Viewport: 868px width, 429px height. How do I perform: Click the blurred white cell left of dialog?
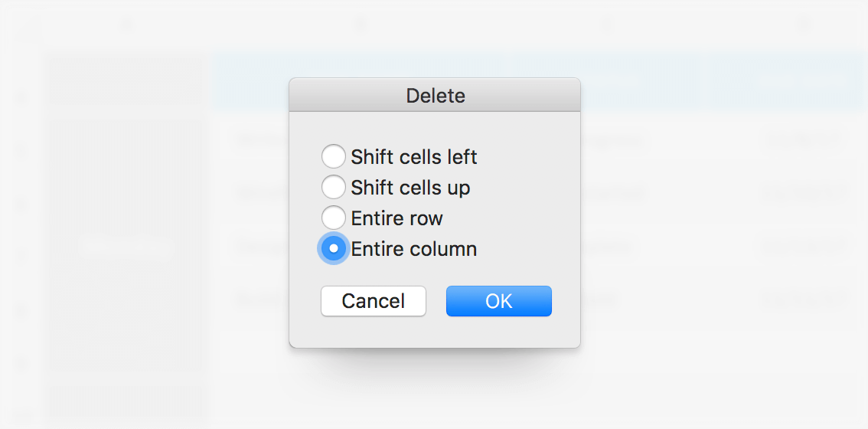pos(126,247)
